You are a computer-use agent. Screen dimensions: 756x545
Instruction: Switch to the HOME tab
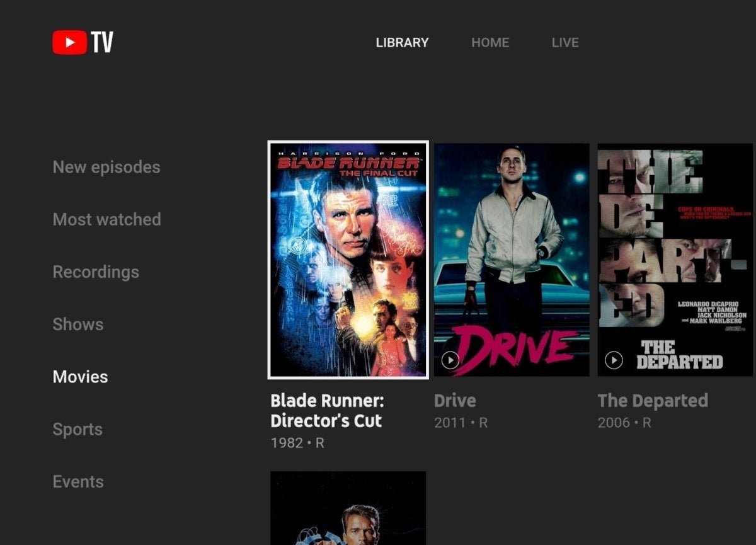(490, 42)
